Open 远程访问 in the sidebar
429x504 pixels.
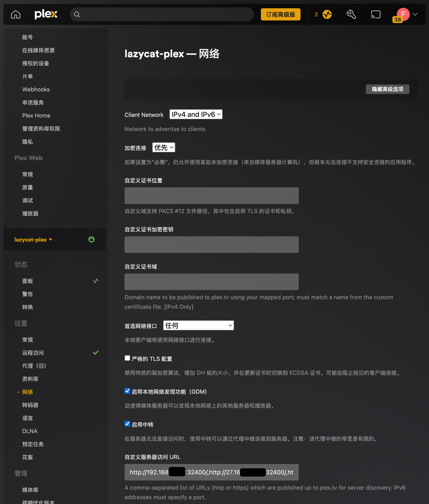point(33,353)
